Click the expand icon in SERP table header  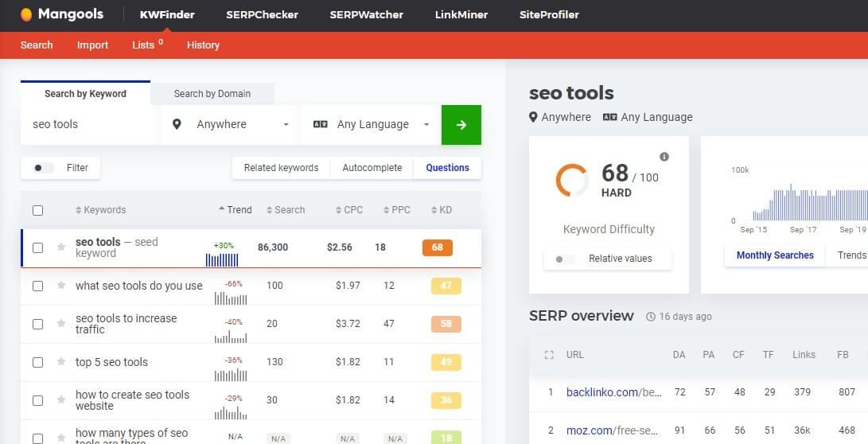[549, 355]
